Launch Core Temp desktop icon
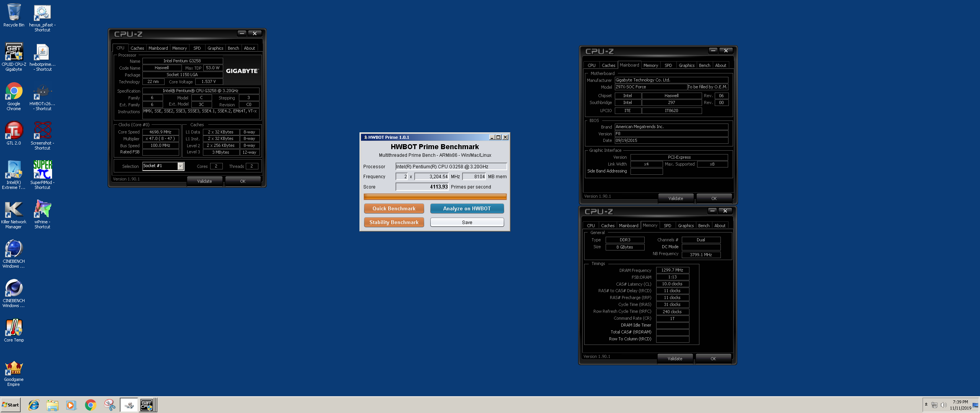 pyautogui.click(x=14, y=330)
